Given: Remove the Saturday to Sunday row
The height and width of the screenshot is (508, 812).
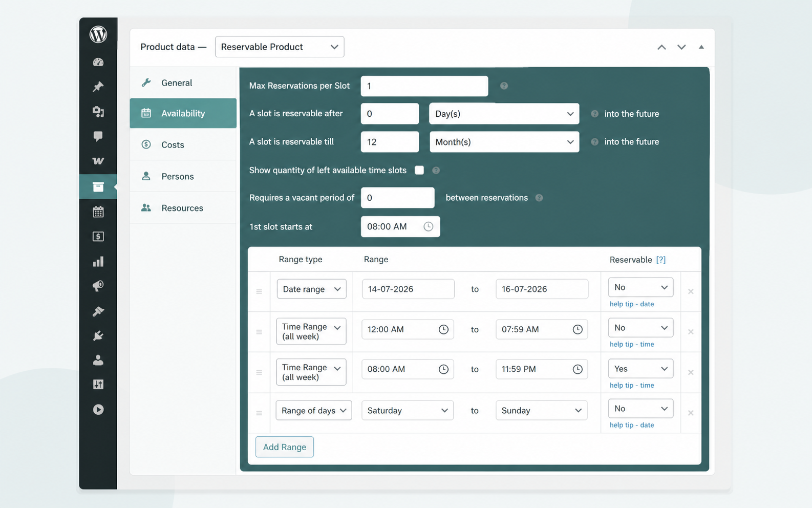Looking at the screenshot, I should (x=691, y=413).
